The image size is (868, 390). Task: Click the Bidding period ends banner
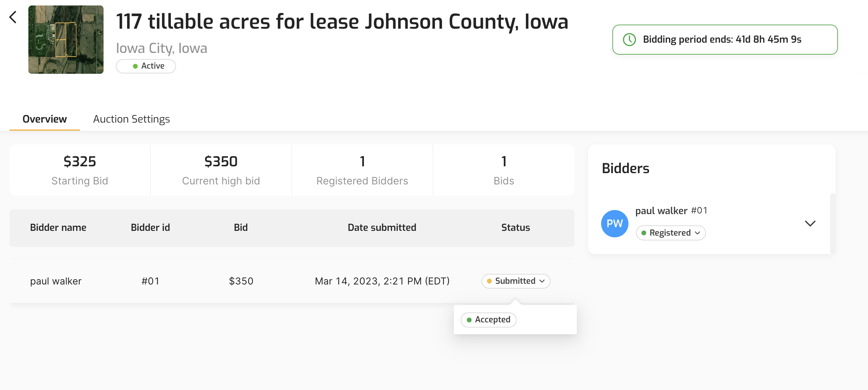(x=724, y=40)
